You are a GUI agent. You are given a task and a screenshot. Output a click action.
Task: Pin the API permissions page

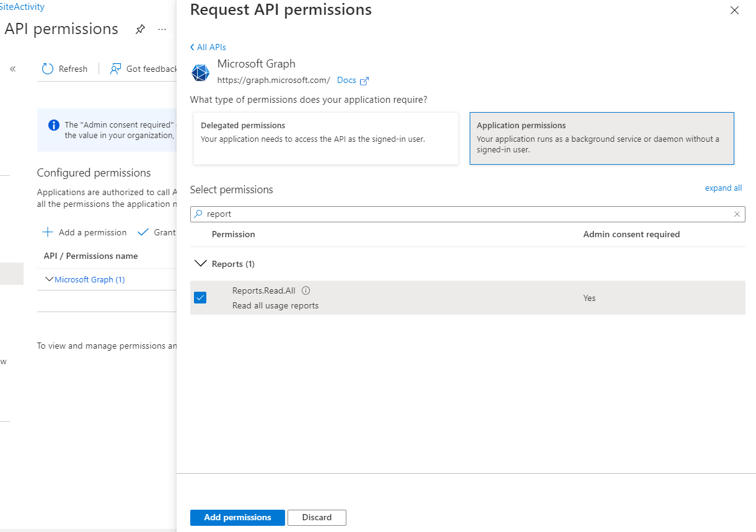coord(140,29)
